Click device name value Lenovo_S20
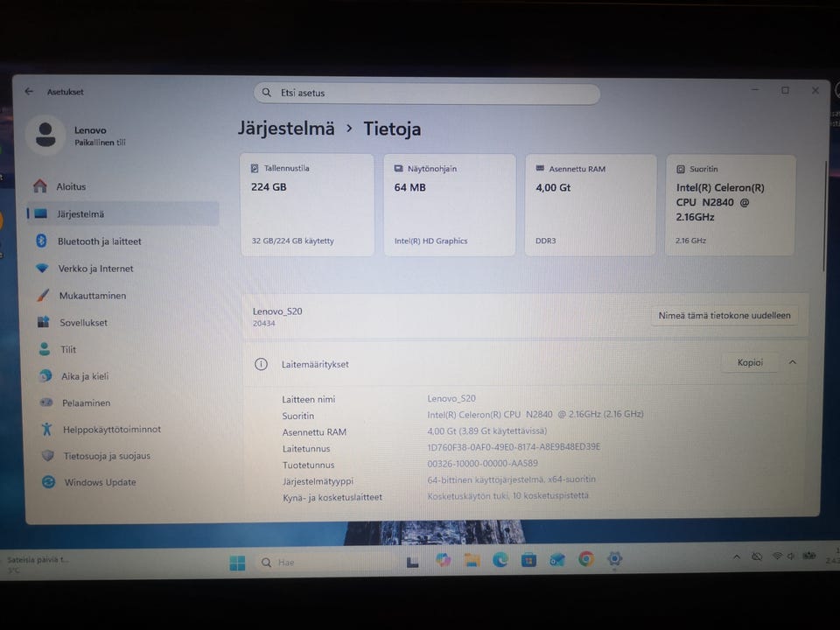This screenshot has width=840, height=630. pyautogui.click(x=451, y=399)
